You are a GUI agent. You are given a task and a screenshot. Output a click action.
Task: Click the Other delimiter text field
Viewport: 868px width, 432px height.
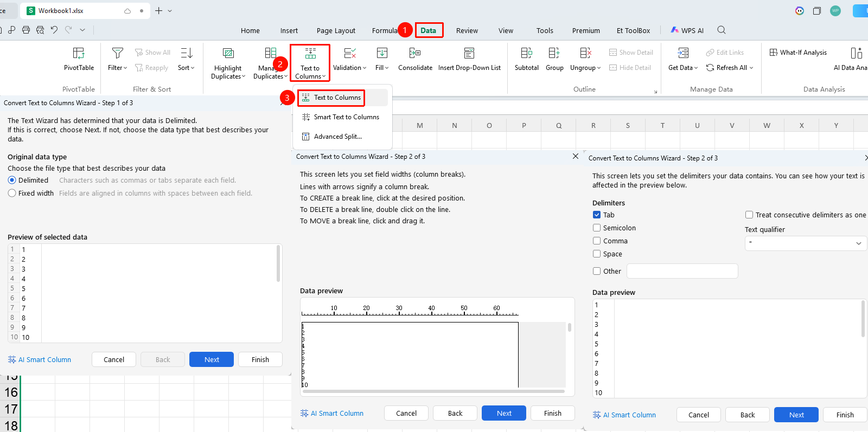pos(682,271)
